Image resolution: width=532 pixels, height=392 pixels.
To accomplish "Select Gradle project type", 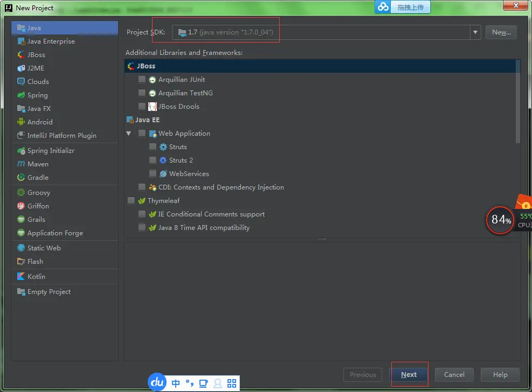I will 65,178.
